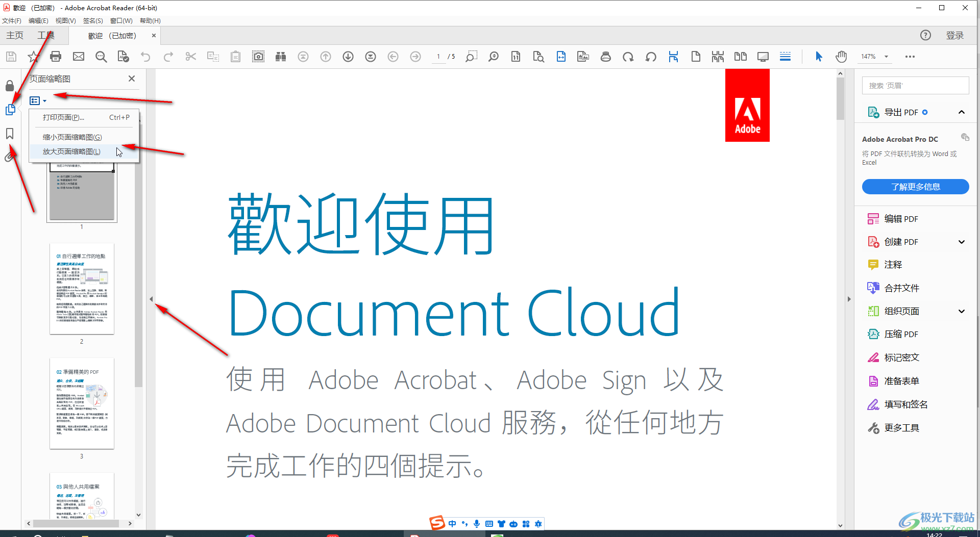This screenshot has width=980, height=537.
Task: Select the Snapshot camera tool
Action: coord(258,57)
